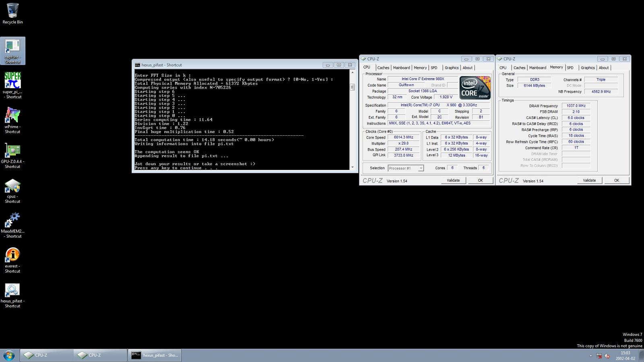Launch the super_pi shortcut icon

point(12,85)
